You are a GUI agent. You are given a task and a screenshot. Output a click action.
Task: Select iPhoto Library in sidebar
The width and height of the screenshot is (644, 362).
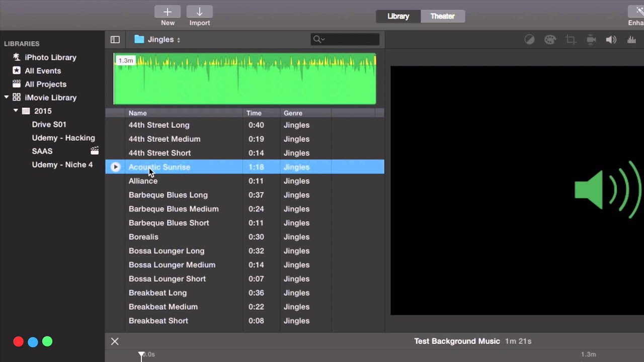pyautogui.click(x=50, y=57)
